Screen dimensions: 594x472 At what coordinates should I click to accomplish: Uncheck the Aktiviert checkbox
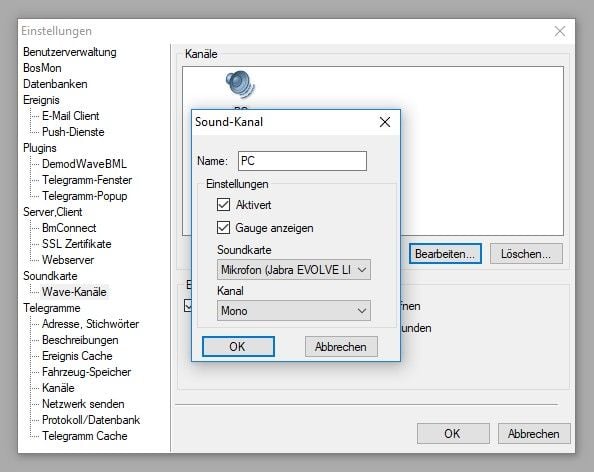click(224, 205)
